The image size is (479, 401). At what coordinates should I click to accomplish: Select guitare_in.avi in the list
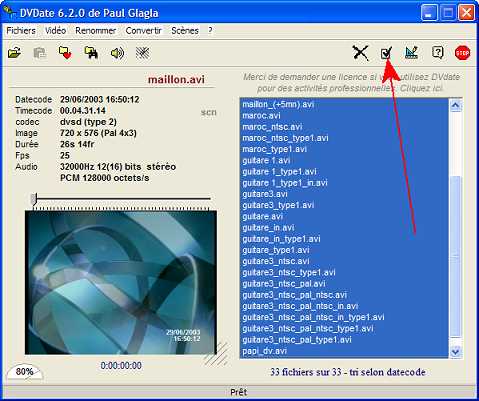tap(344, 228)
